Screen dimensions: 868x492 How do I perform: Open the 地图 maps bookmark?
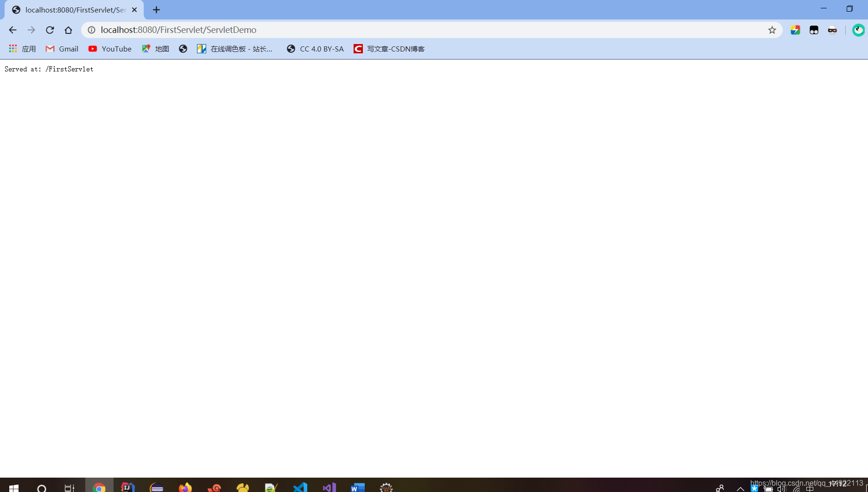click(x=155, y=49)
